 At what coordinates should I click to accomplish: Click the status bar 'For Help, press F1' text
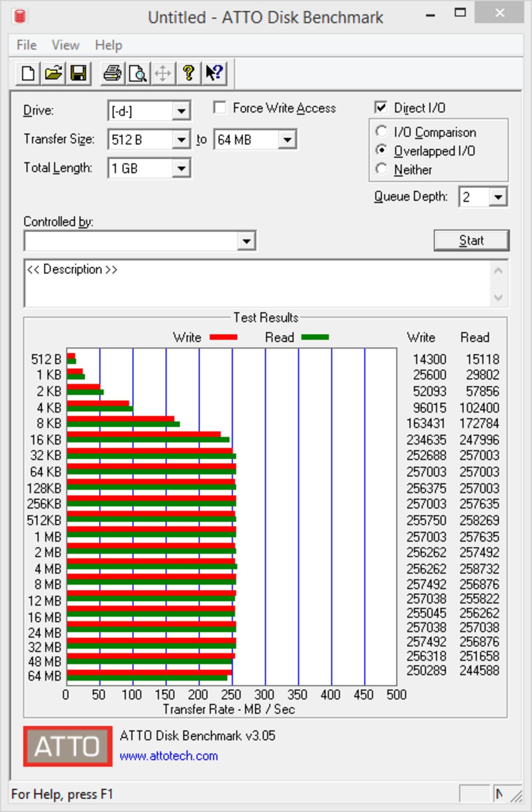(62, 794)
